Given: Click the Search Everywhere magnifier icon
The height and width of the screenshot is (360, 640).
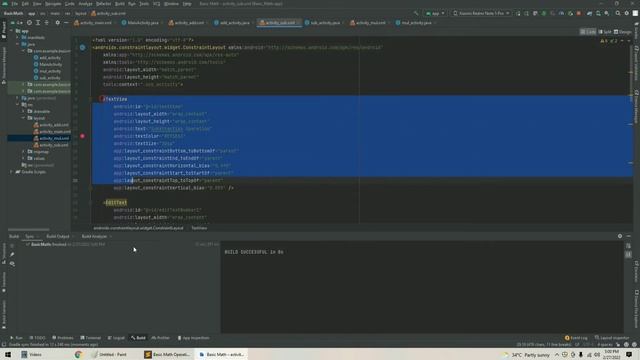Looking at the screenshot, I should coord(618,13).
